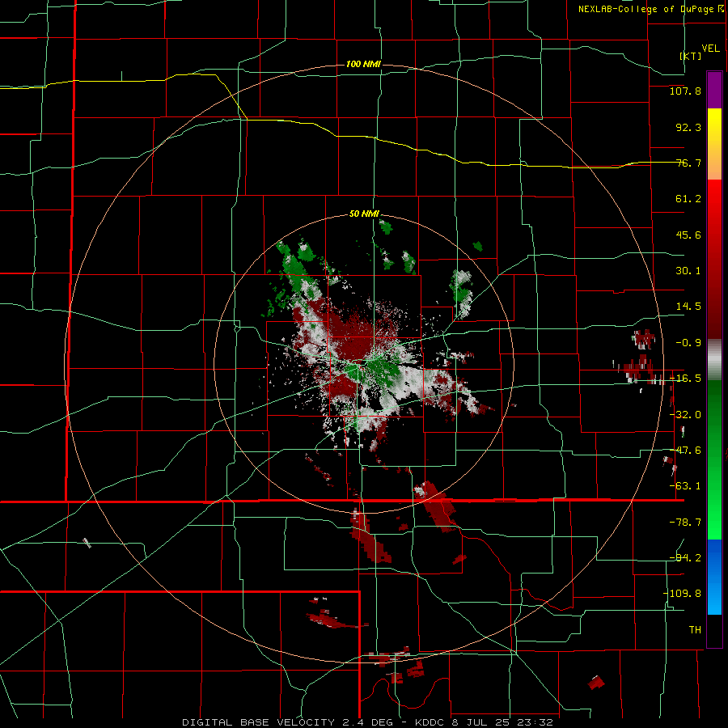Viewport: 728px width, 728px height.
Task: Click the -78.7 velocity scale value
Action: 685,523
